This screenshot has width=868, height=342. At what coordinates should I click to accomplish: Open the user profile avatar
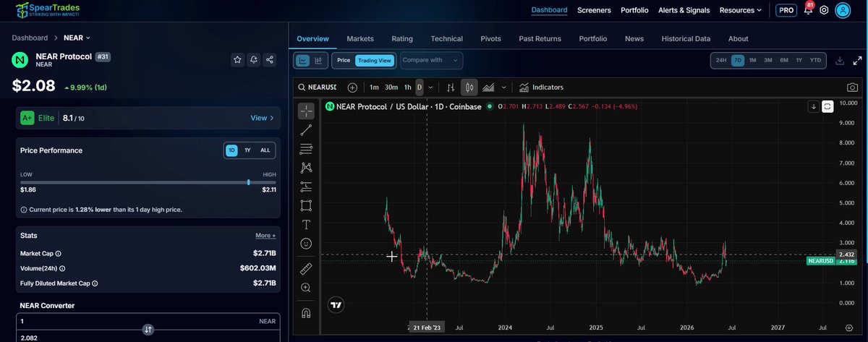click(843, 10)
